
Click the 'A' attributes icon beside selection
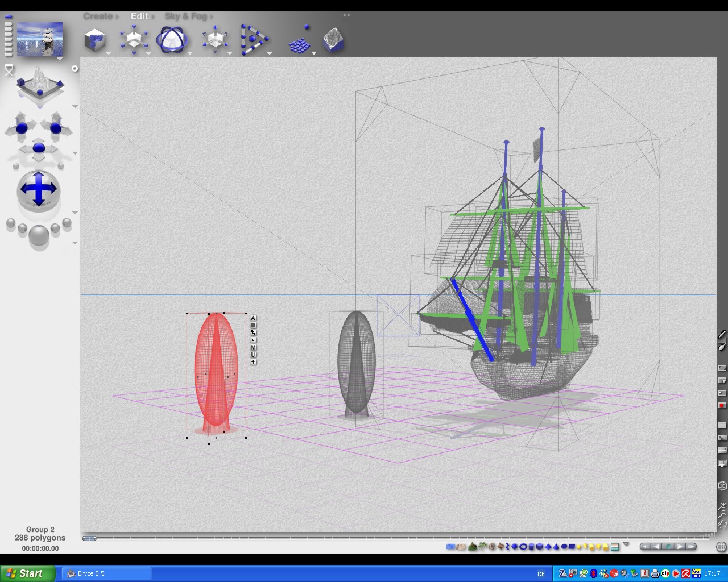coord(253,318)
